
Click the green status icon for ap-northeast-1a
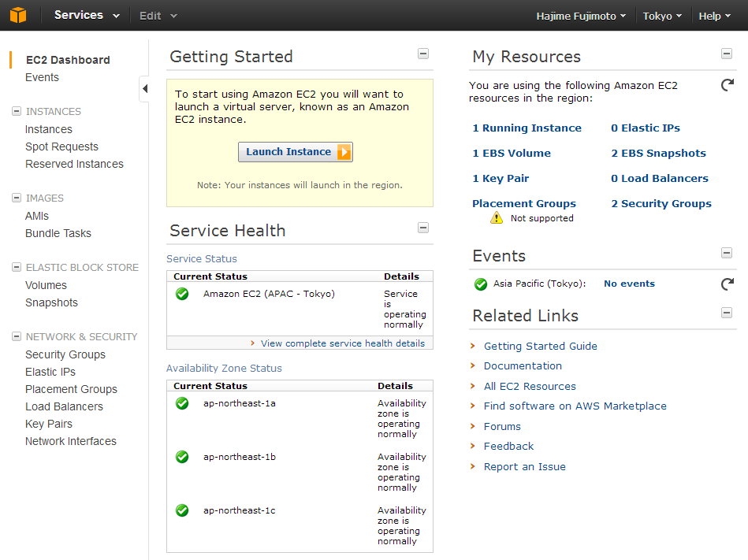(182, 403)
